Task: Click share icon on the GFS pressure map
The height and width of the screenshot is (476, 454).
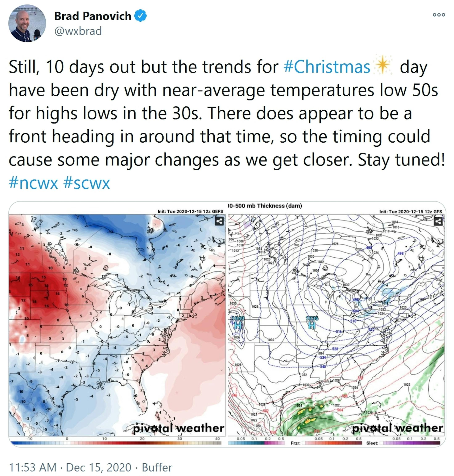Action: click(438, 221)
